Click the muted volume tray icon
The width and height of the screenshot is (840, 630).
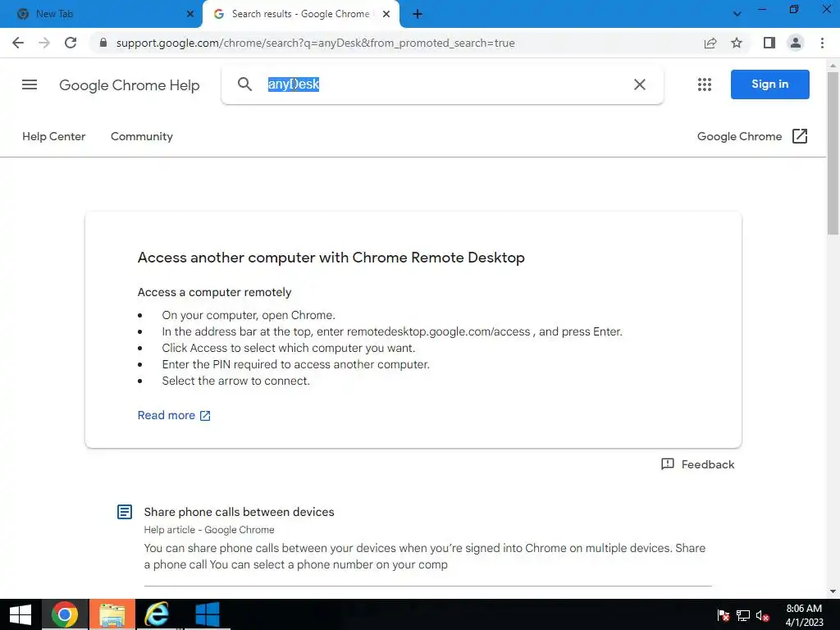762,615
